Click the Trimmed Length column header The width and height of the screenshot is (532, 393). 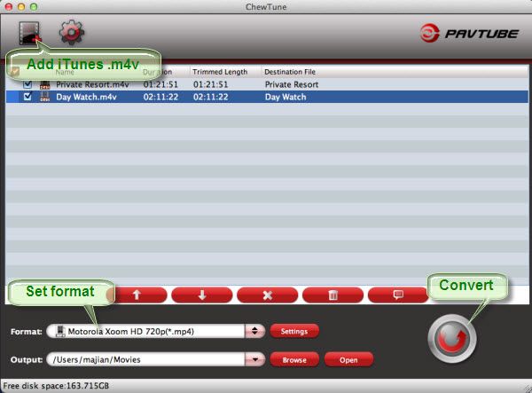[x=220, y=72]
